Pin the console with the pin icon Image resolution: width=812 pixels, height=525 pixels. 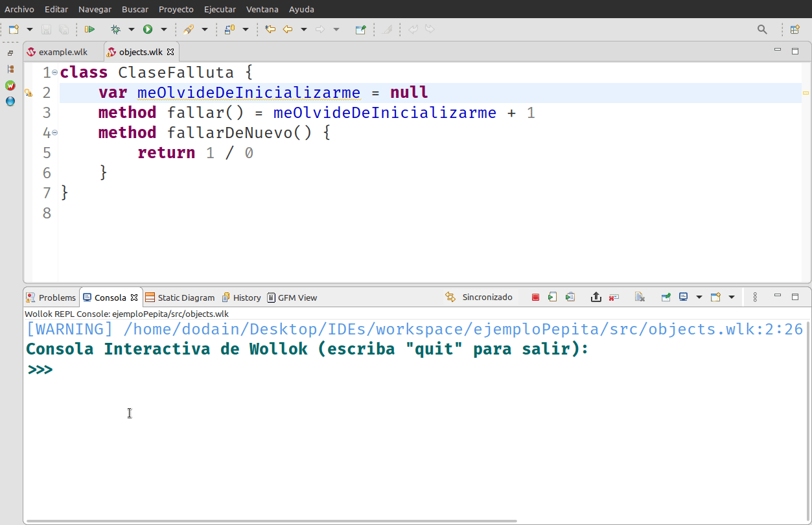(666, 297)
